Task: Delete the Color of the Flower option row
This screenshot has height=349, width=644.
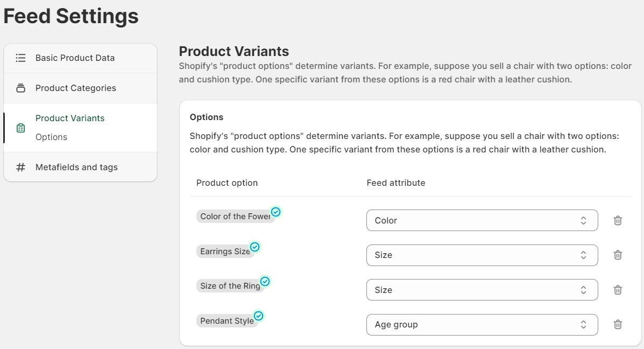Action: [617, 220]
